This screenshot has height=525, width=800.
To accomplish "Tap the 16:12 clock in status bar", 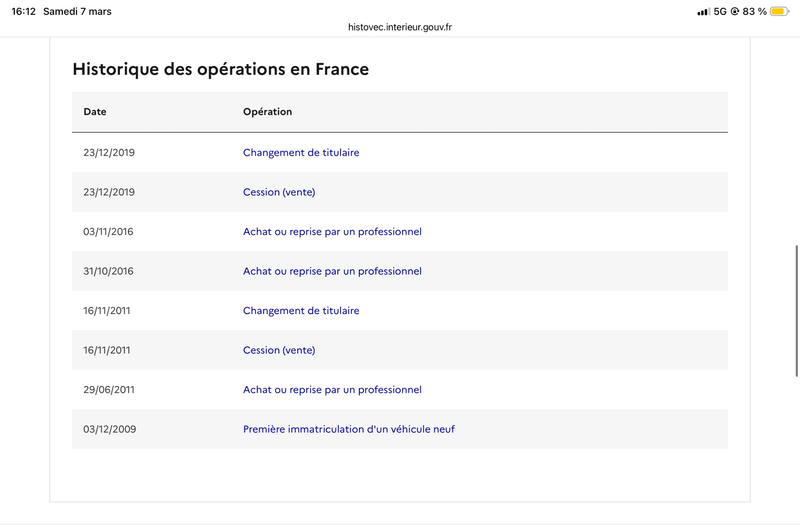I will pyautogui.click(x=22, y=11).
